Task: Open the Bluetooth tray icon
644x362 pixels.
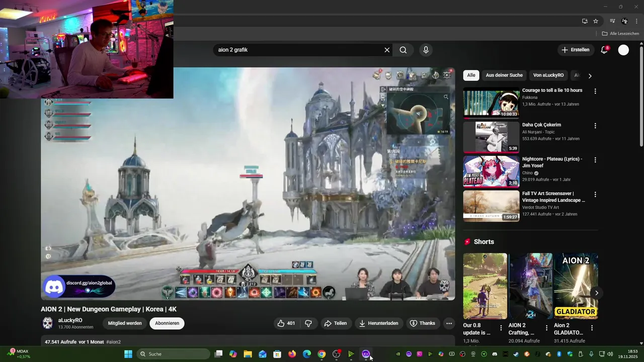Action: pyautogui.click(x=559, y=354)
